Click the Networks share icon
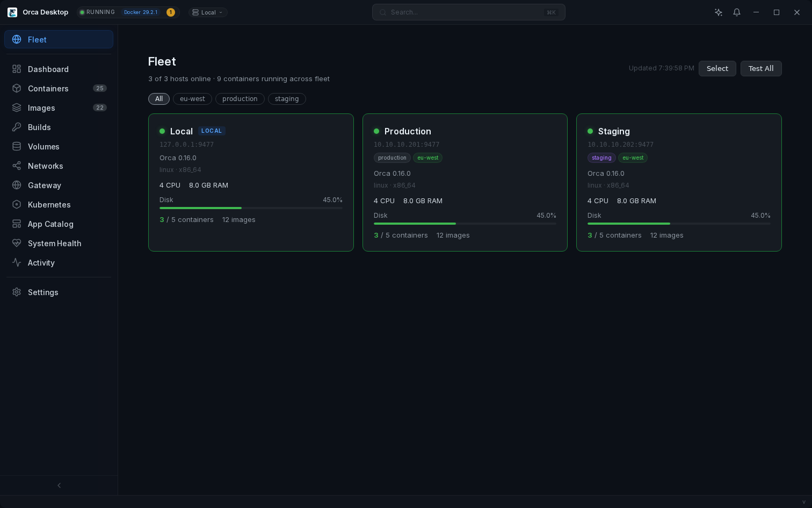Screen dimensions: 812x508 point(17,166)
